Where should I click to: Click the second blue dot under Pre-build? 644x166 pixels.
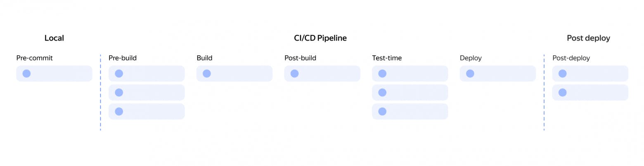click(119, 93)
